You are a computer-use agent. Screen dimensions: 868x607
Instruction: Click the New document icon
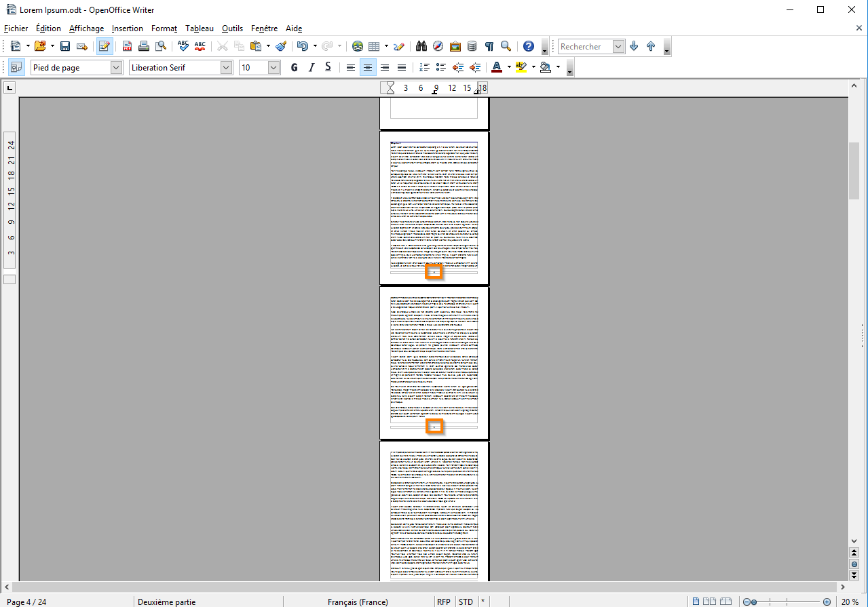tap(16, 46)
